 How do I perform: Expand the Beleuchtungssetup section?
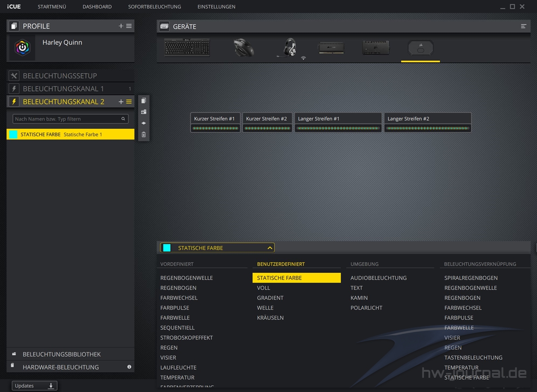pyautogui.click(x=71, y=76)
